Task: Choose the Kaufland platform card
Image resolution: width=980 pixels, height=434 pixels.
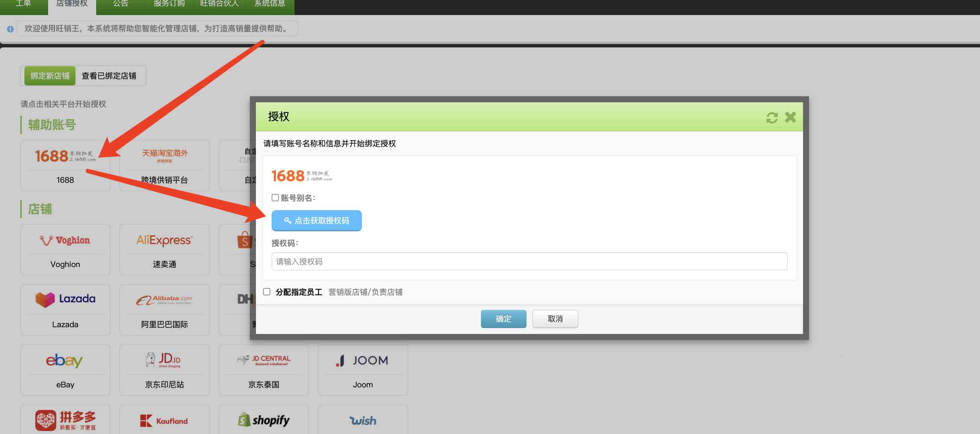Action: pos(164,420)
